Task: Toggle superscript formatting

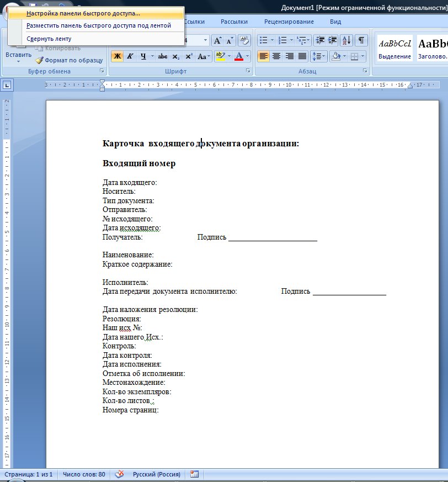Action: coord(189,56)
